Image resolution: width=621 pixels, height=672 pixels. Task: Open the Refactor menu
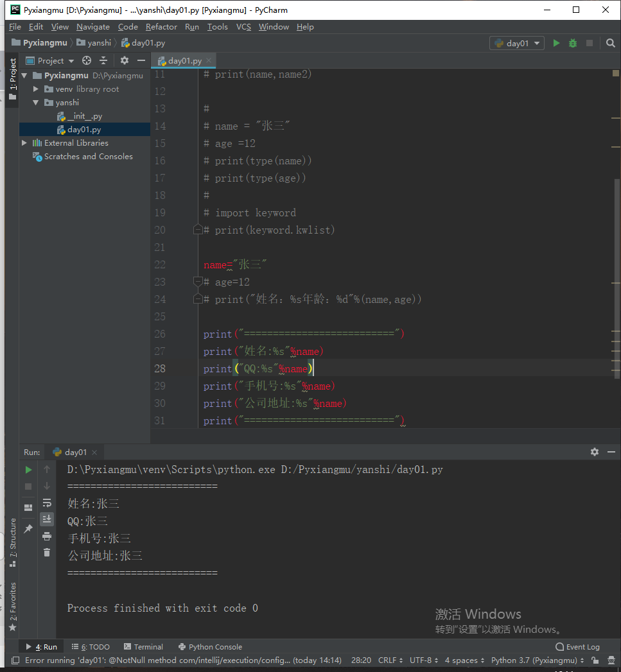(x=161, y=27)
